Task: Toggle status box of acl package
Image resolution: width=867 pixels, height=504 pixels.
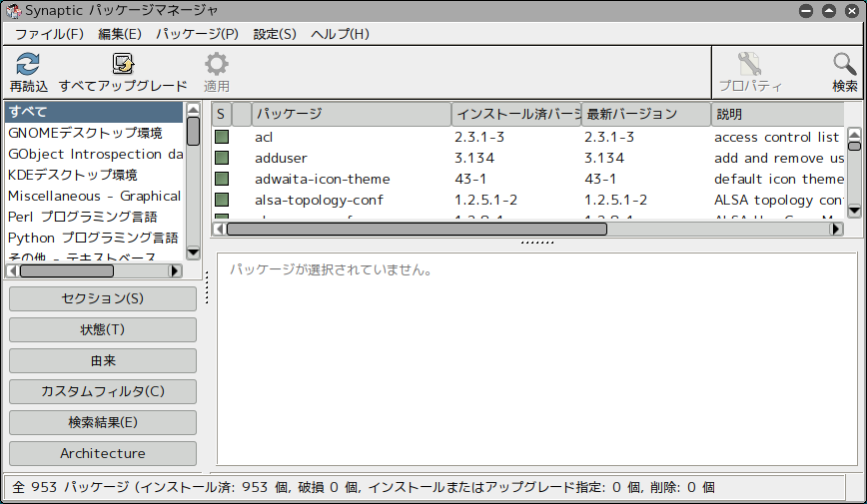Action: [x=222, y=137]
